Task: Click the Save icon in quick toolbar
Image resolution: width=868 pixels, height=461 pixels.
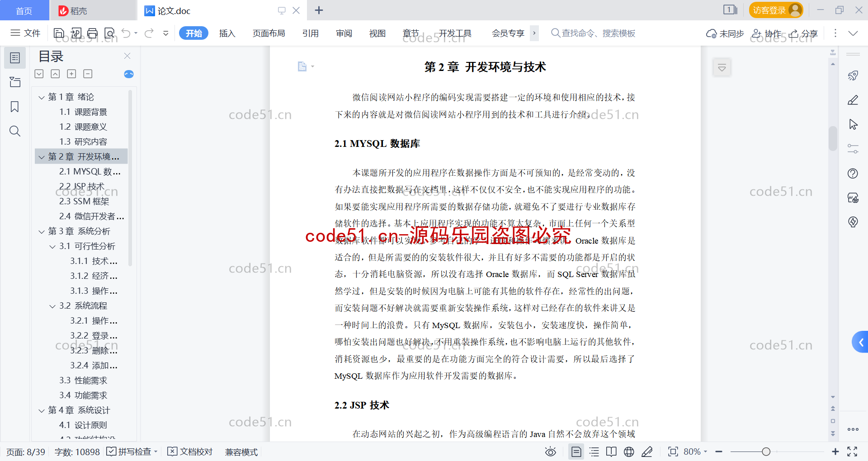Action: tap(59, 33)
